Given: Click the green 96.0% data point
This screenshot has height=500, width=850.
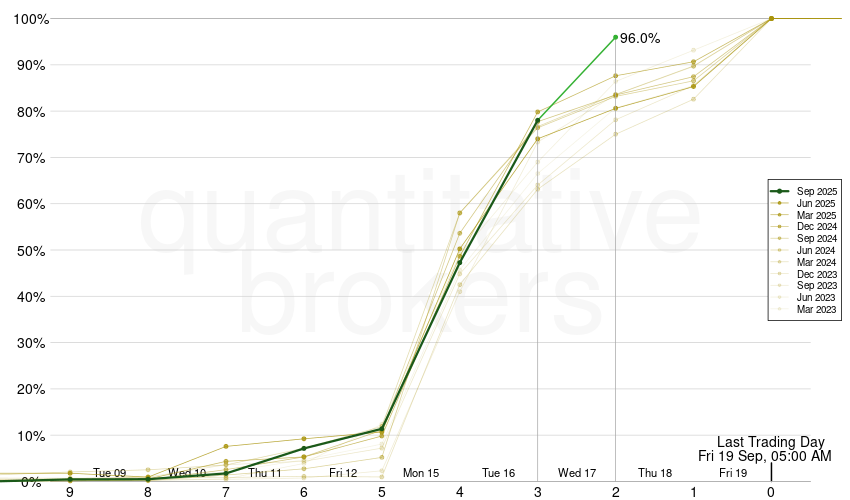Looking at the screenshot, I should 615,37.
